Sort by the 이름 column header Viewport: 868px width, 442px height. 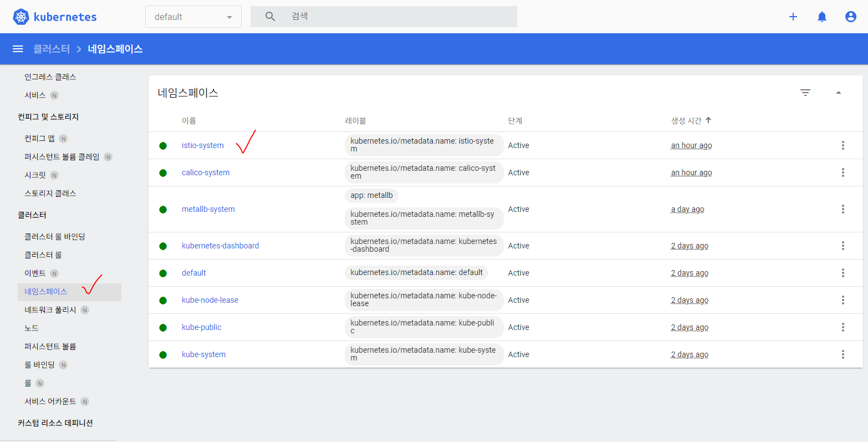(189, 120)
